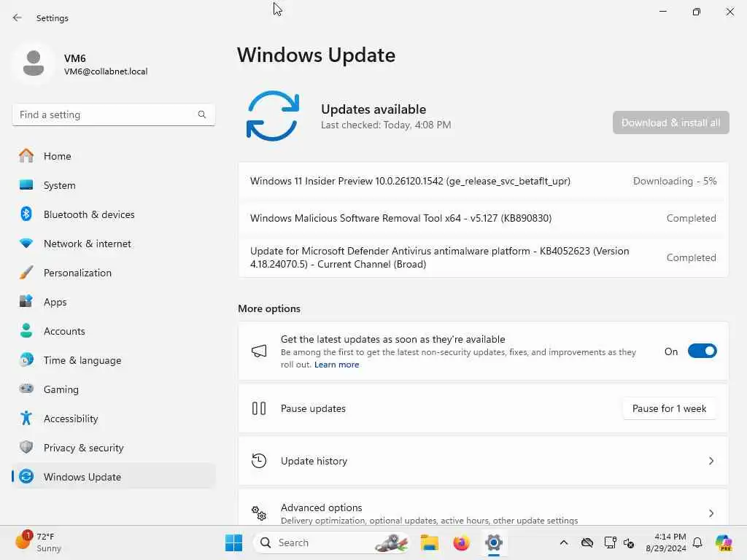Click the Settings gear taskbar icon
The height and width of the screenshot is (560, 747).
point(494,542)
